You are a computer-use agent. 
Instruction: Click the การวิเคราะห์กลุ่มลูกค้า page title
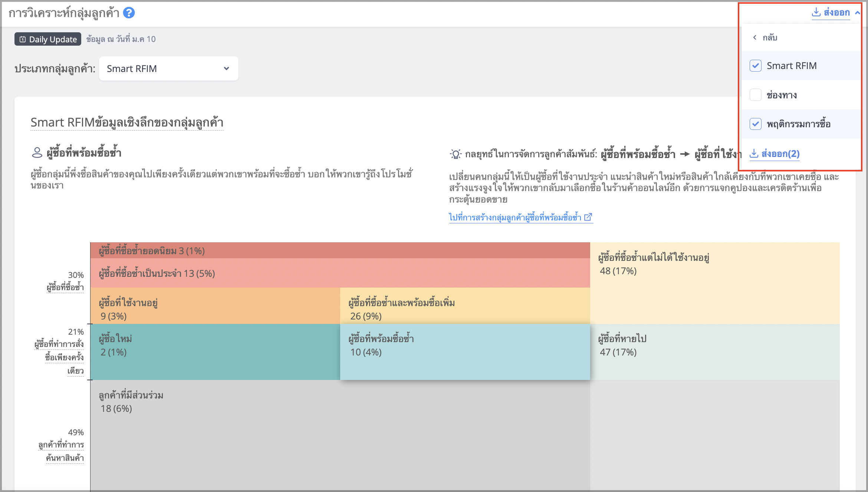[64, 13]
